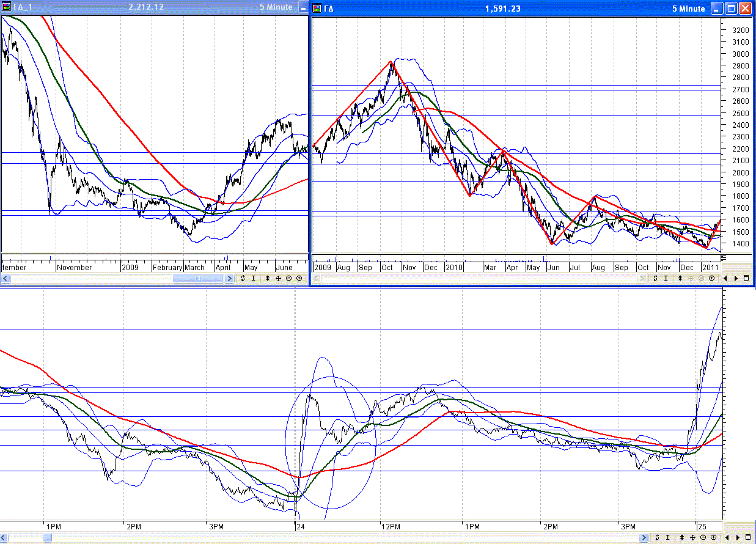Screen dimensions: 756x544
Task: Click move crosshair icon in ΓΔ_1 chart
Action: (278, 278)
